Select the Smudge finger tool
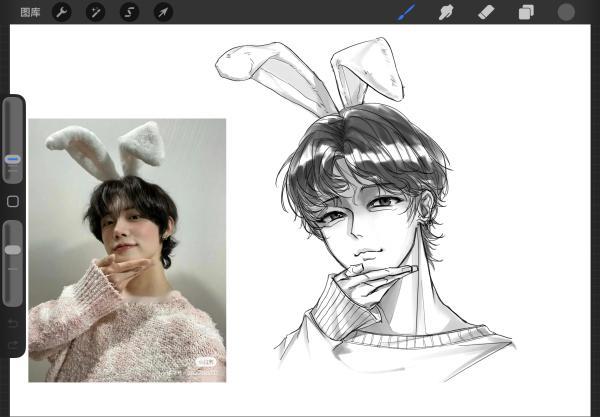This screenshot has height=417, width=600. click(x=446, y=12)
